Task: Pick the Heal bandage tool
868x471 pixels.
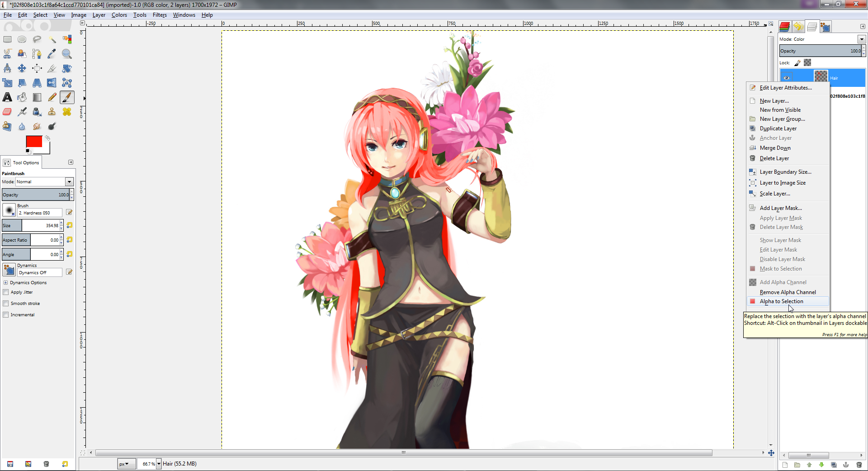Action: coord(67,112)
